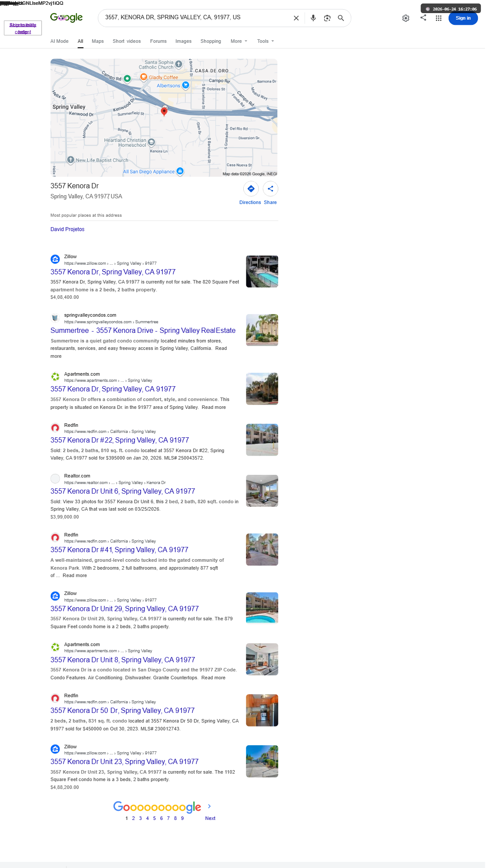The width and height of the screenshot is (491, 868).
Task: Click the Directions icon under the map
Action: 251,189
